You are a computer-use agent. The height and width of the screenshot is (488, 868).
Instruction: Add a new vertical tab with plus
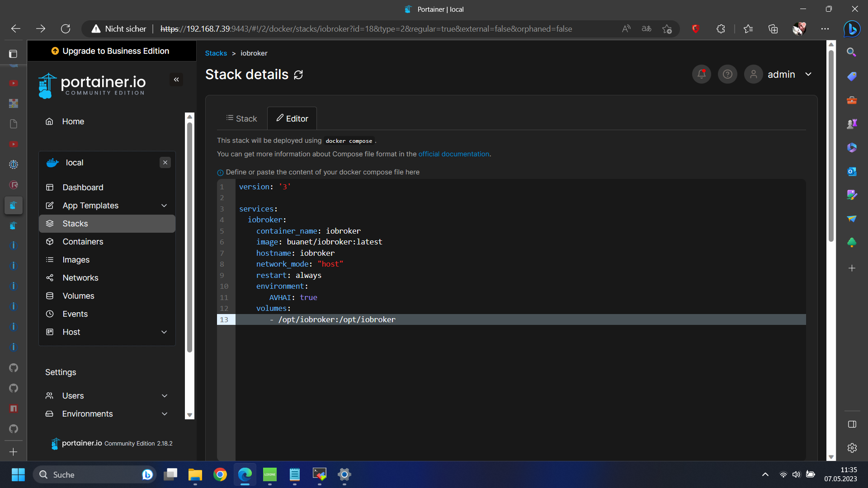pos(13,452)
